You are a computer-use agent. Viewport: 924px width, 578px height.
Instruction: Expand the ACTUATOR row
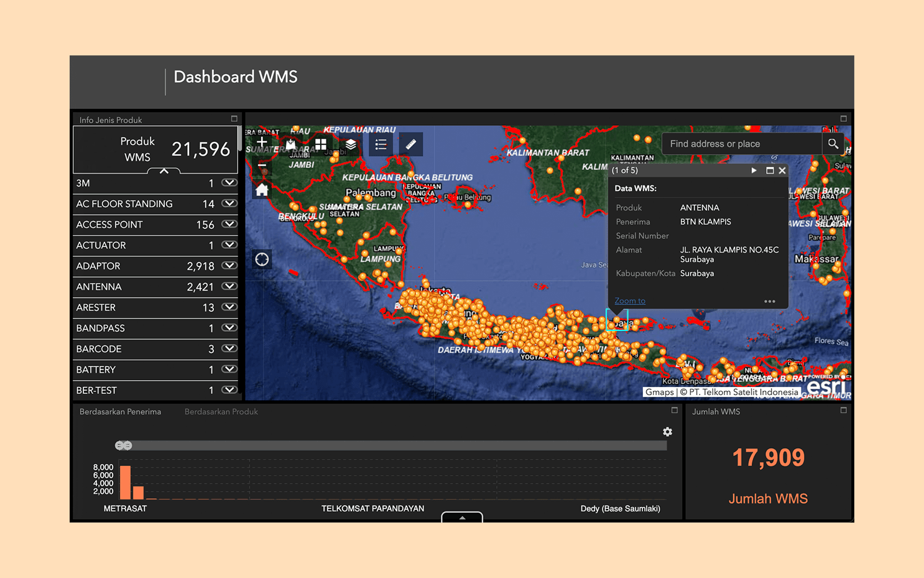229,245
